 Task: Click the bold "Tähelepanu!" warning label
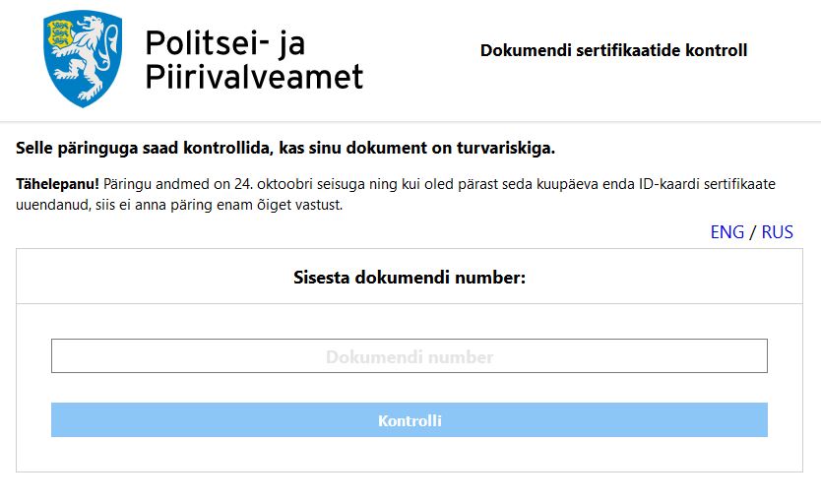[58, 184]
